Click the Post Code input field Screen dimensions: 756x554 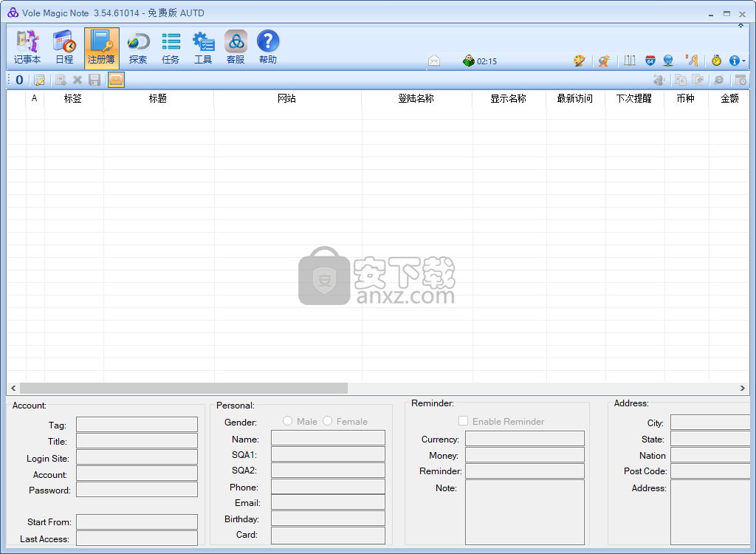[x=710, y=471]
